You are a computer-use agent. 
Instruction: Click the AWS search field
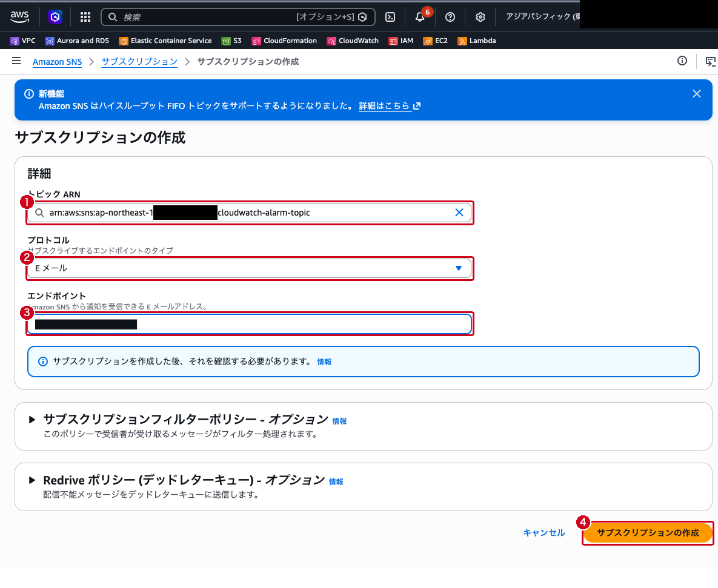pyautogui.click(x=238, y=17)
